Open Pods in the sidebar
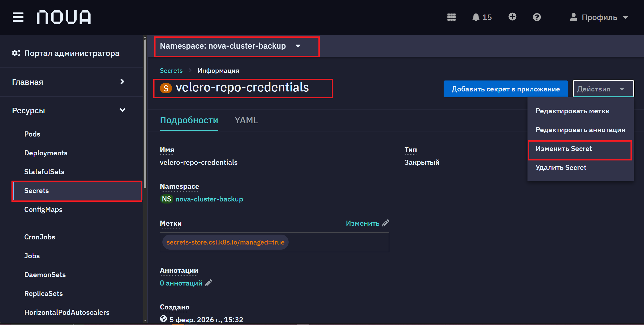The image size is (644, 325). (x=32, y=134)
